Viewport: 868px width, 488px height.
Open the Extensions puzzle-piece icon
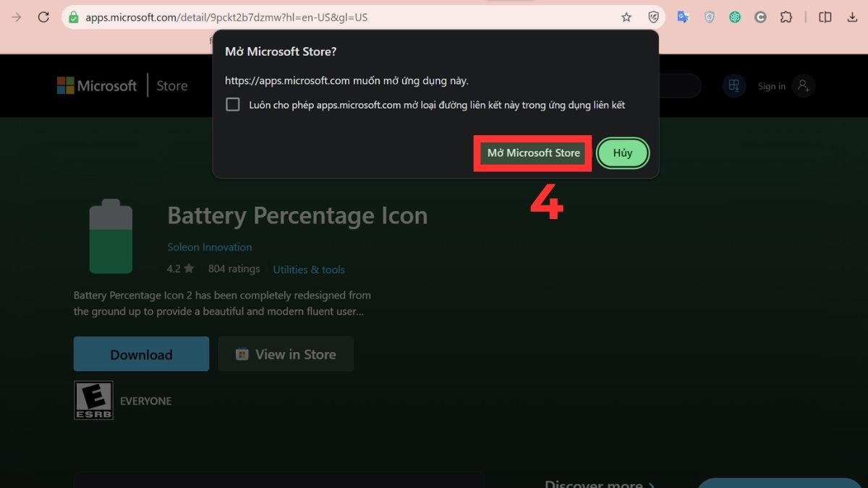point(786,16)
